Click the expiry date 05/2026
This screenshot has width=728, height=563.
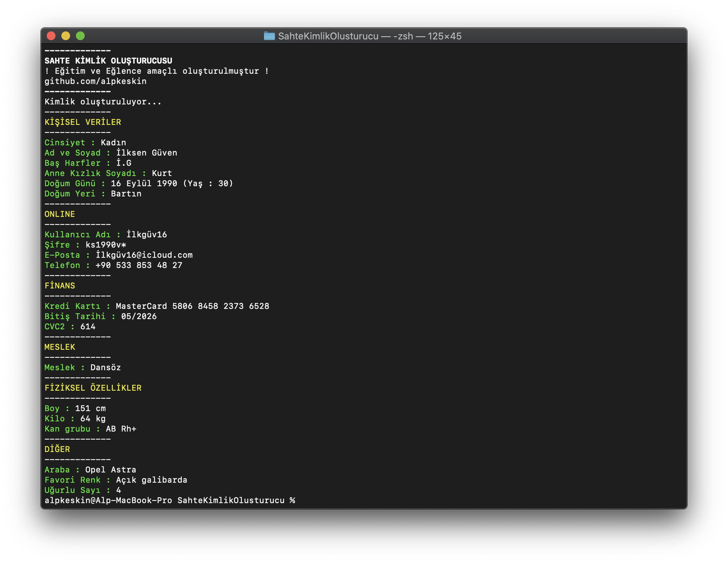pos(139,316)
